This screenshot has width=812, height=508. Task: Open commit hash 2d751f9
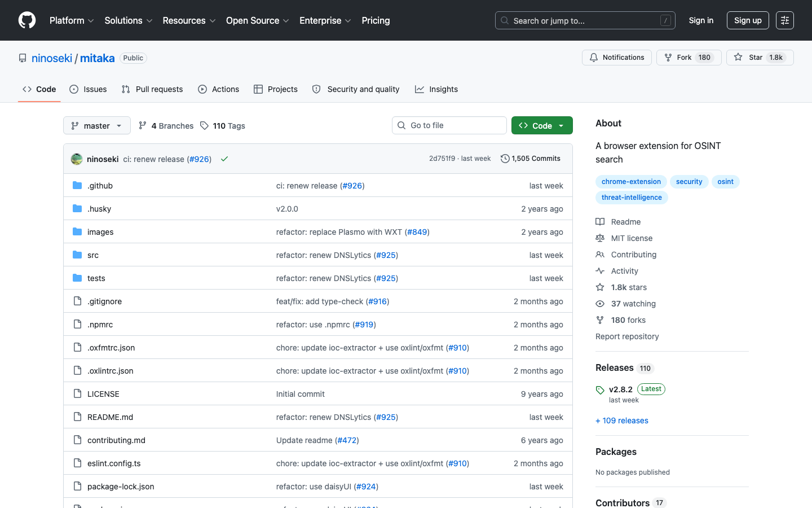(442, 159)
